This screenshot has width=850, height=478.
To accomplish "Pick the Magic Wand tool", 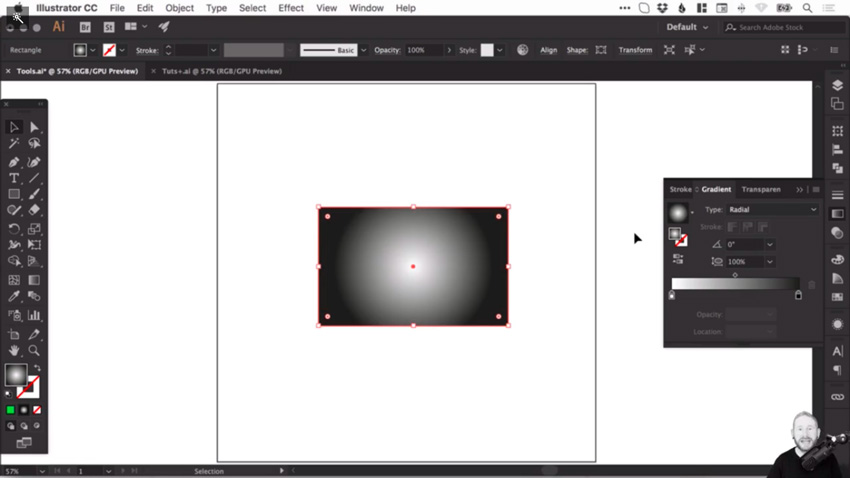I will 14,143.
